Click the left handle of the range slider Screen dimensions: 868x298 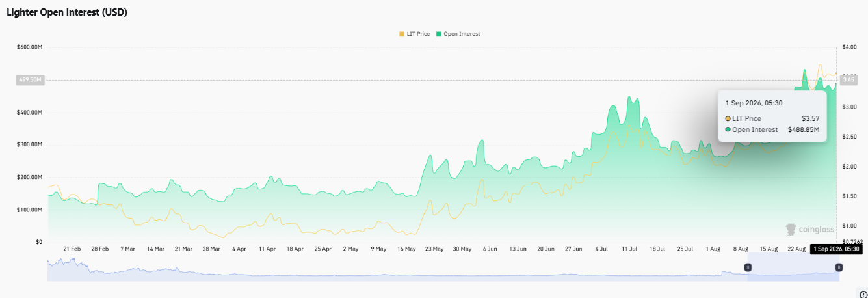point(748,267)
